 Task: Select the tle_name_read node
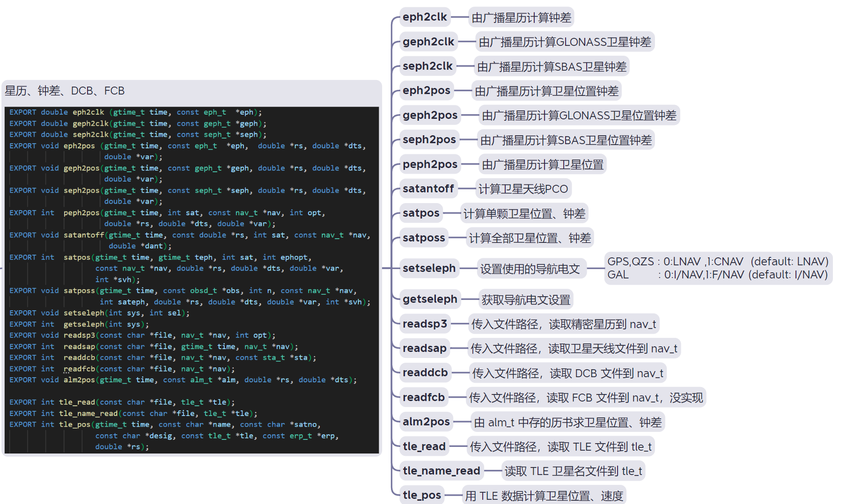442,471
